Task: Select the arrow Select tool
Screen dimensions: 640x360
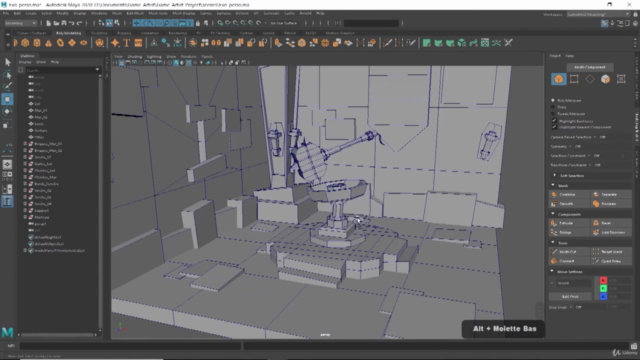Action: 7,62
